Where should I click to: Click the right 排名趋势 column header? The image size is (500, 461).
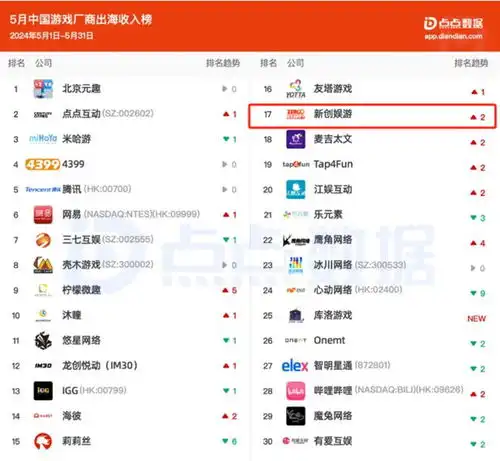(x=471, y=63)
